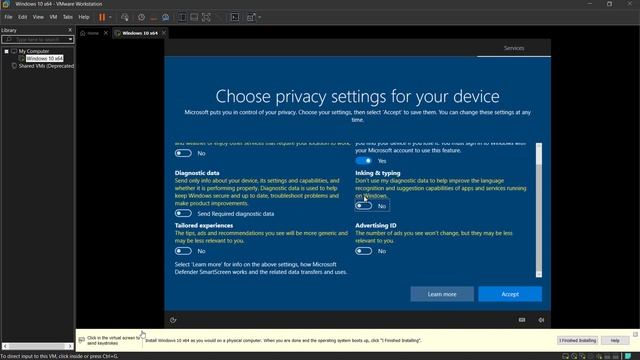The height and width of the screenshot is (360, 640).
Task: Close the Home tab
Action: 106,33
